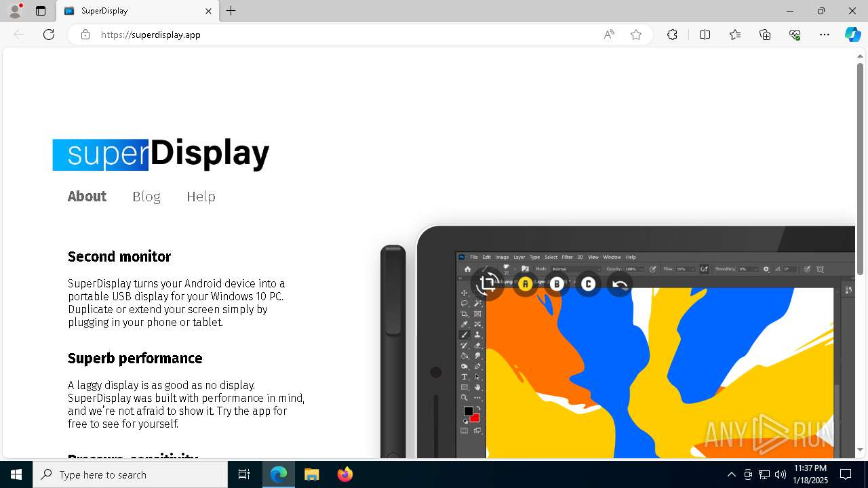Click the C shortcut button in image
This screenshot has width=868, height=488.
[x=588, y=284]
